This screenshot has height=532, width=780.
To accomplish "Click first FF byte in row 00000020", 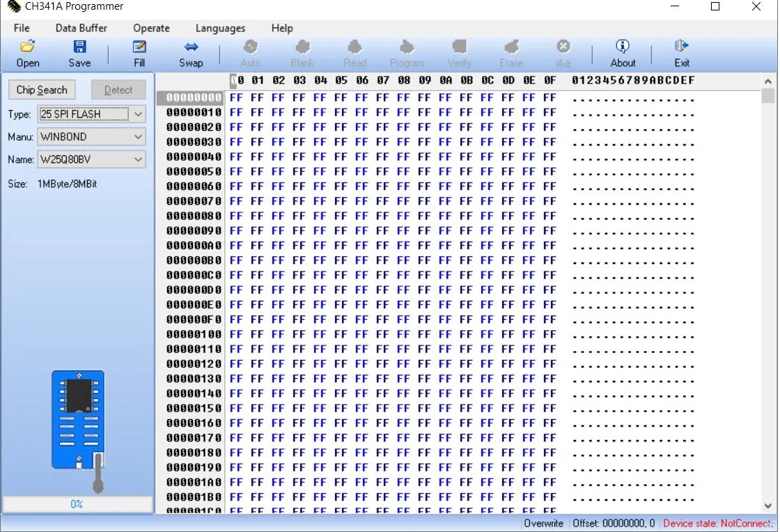I will pyautogui.click(x=236, y=127).
